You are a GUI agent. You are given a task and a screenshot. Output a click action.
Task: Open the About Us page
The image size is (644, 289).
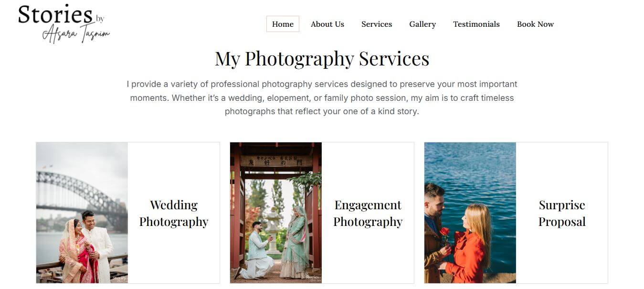pyautogui.click(x=327, y=24)
